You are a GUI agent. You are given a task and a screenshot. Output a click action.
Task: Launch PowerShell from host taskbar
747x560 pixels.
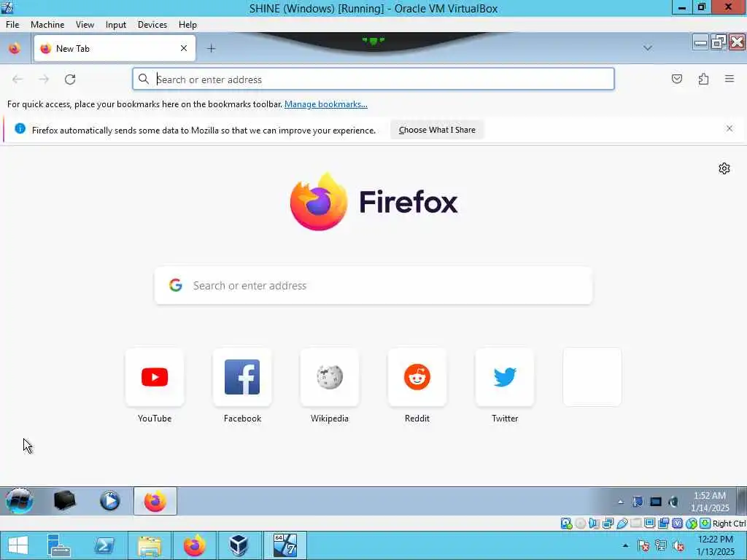[x=104, y=545]
